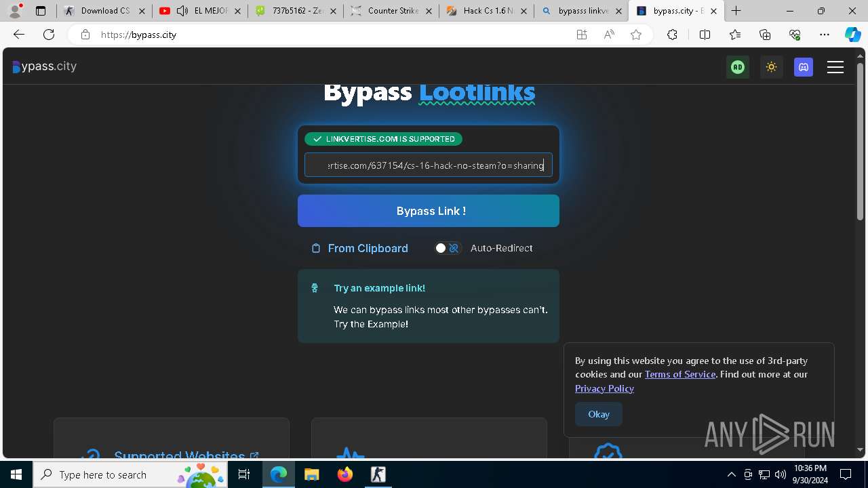This screenshot has width=868, height=488.
Task: Open volume control in system tray
Action: (781, 474)
